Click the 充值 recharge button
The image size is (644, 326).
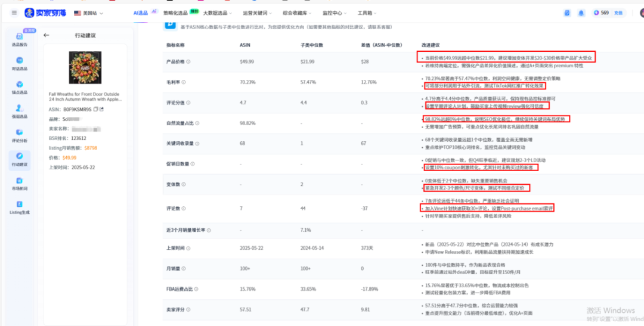(618, 13)
